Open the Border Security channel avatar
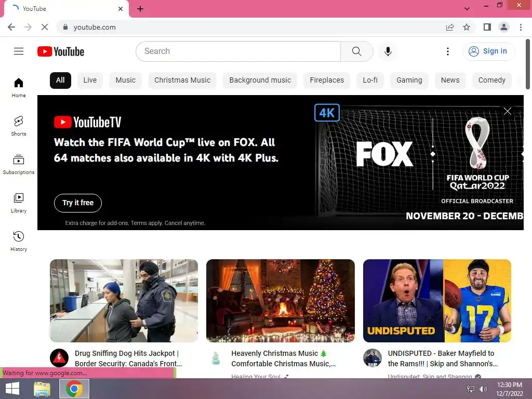The height and width of the screenshot is (399, 532). point(59,358)
